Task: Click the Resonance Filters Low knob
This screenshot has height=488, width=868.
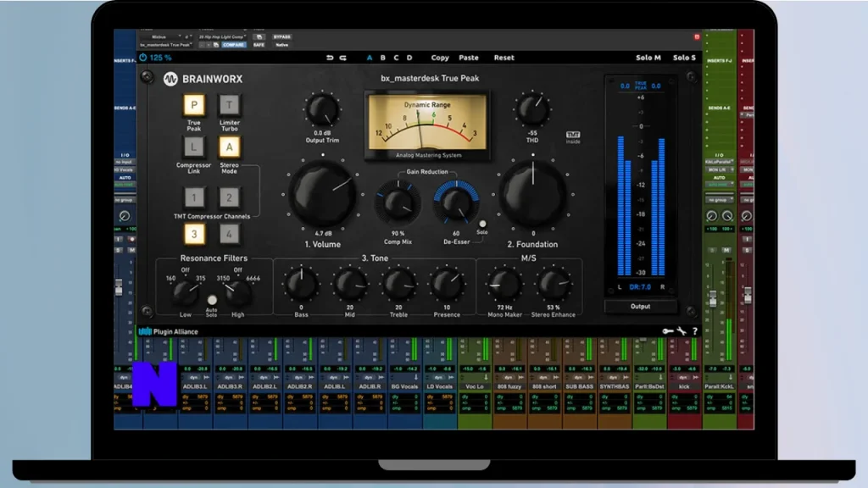Action: click(x=186, y=292)
